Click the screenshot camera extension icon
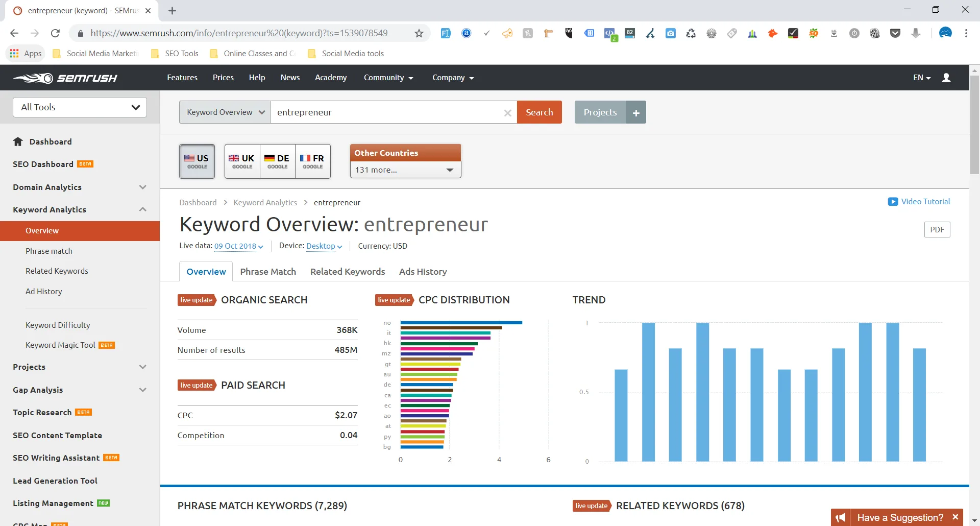This screenshot has height=526, width=980. (671, 33)
